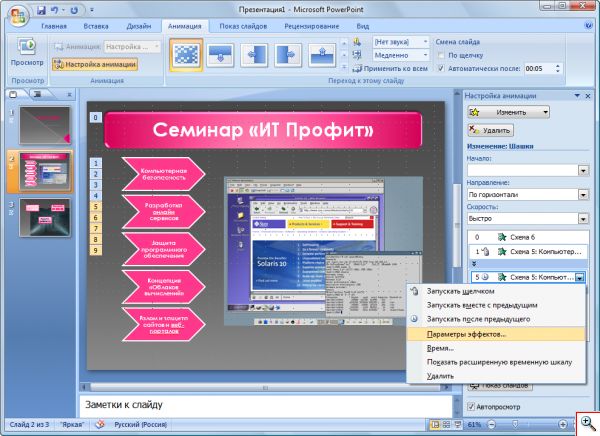Expand the Направление dropdown
The width and height of the screenshot is (600, 436).
click(x=583, y=195)
